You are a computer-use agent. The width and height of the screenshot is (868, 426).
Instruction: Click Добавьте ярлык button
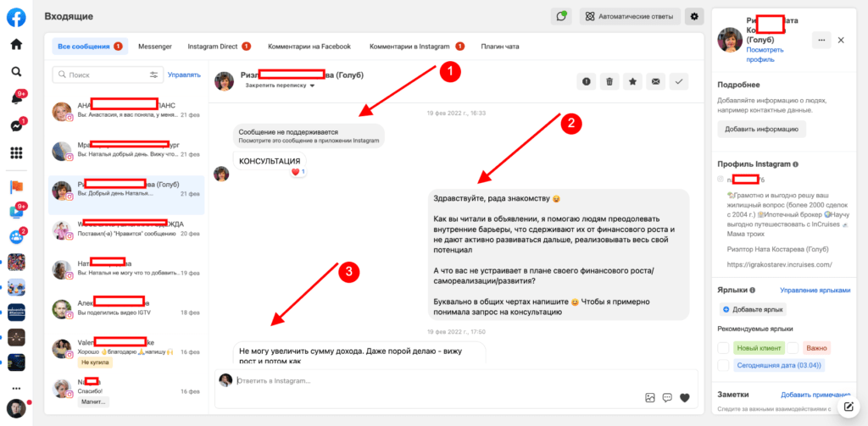pyautogui.click(x=753, y=309)
